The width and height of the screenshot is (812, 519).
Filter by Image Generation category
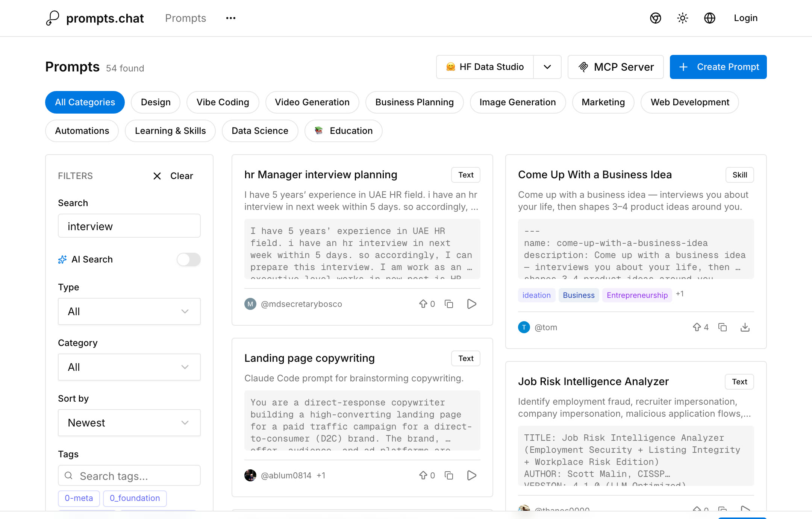(518, 102)
